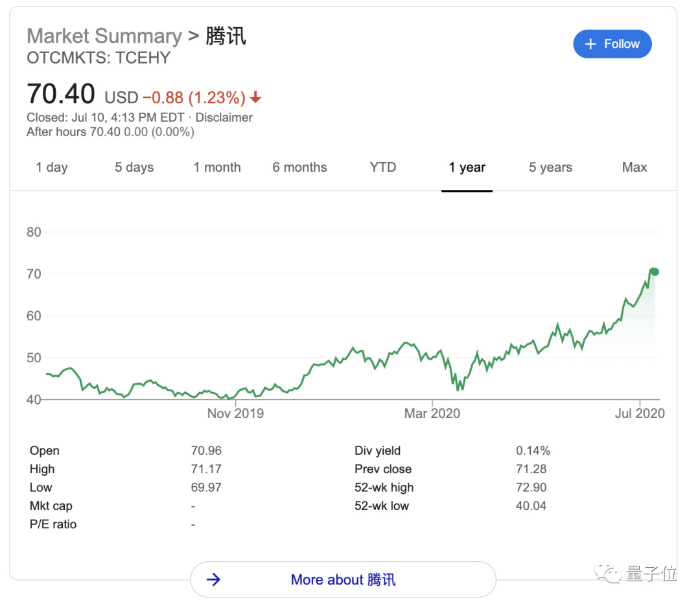Click the arrow icon beside More about

213,579
